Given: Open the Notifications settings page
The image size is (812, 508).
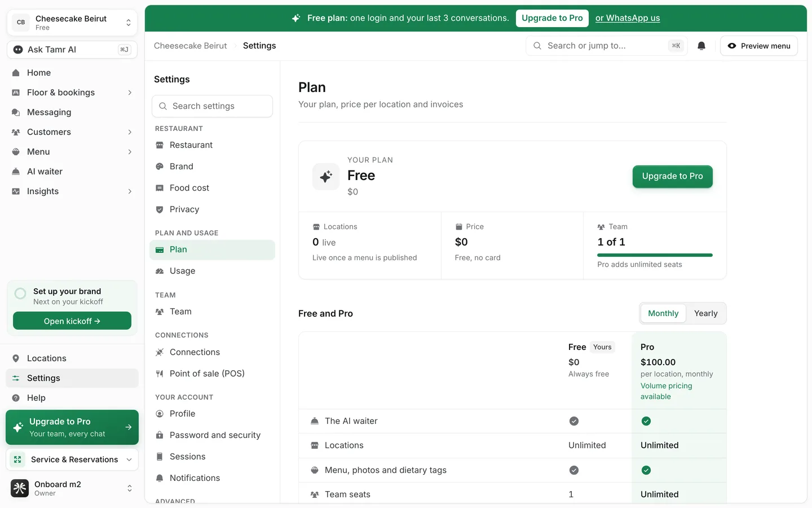Looking at the screenshot, I should [212, 478].
